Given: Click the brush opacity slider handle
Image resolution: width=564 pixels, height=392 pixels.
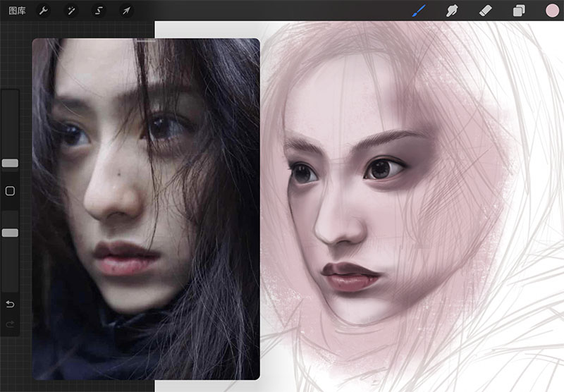Looking at the screenshot, I should (x=10, y=233).
